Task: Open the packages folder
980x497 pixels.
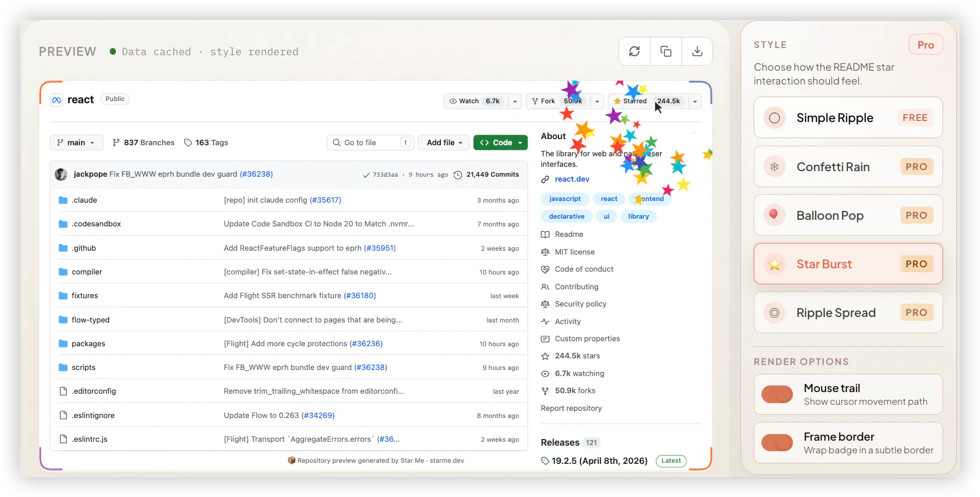Action: pos(88,343)
